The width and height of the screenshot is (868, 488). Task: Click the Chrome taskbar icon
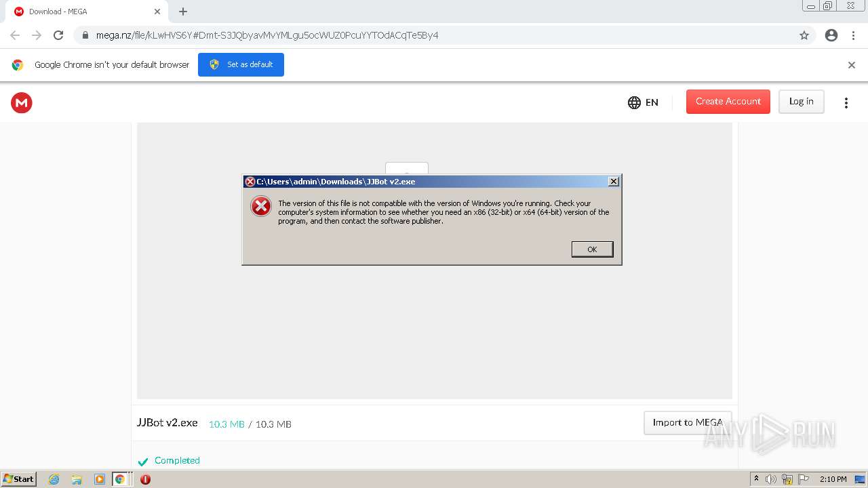point(120,479)
